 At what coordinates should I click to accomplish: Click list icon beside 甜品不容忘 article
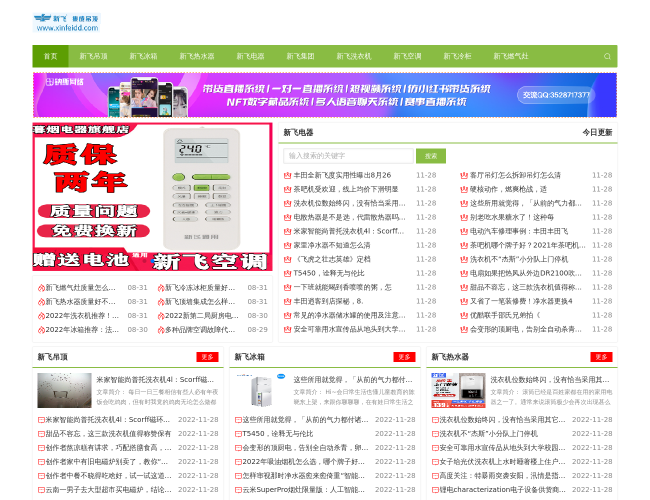(x=41, y=434)
